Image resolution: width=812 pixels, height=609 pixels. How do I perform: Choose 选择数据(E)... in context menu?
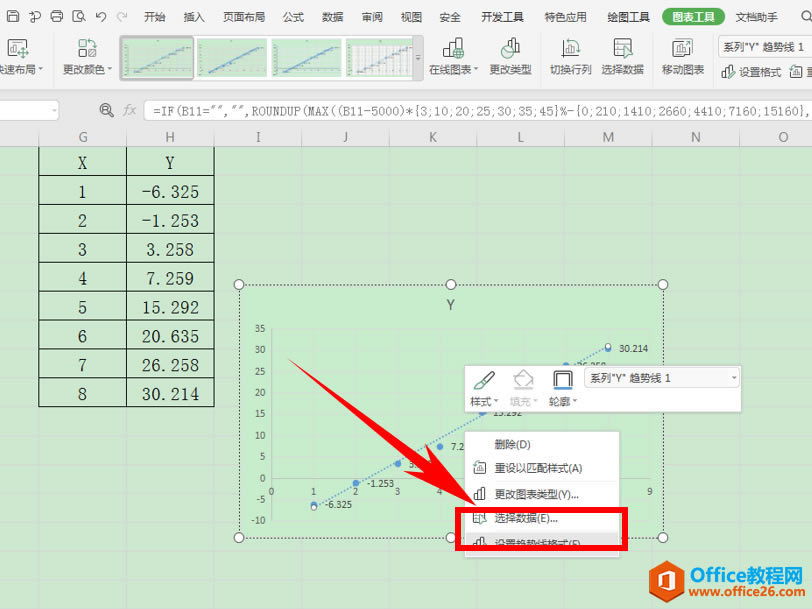(x=542, y=518)
